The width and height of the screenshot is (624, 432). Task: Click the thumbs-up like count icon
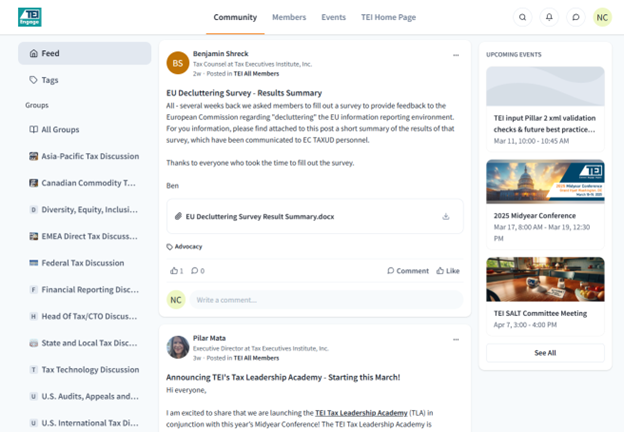pyautogui.click(x=174, y=270)
